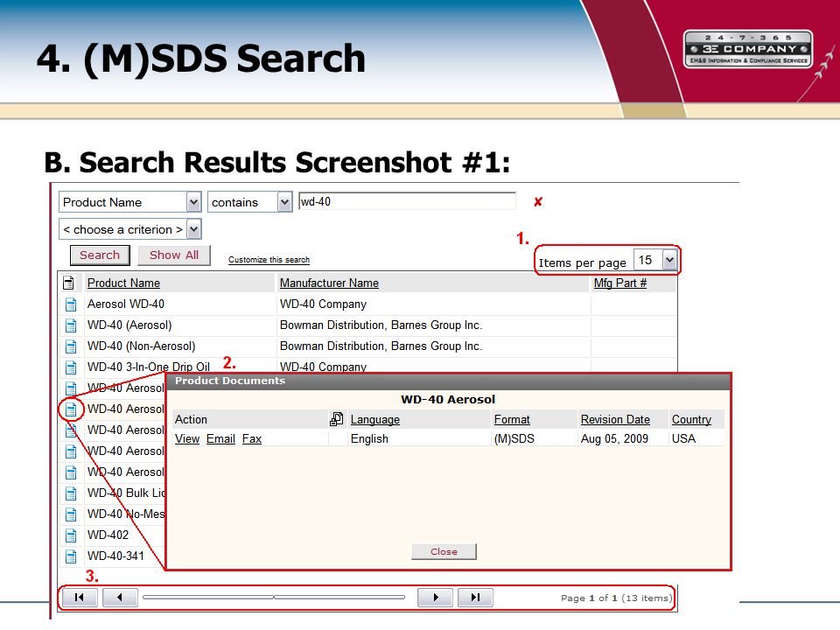This screenshot has height=630, width=840.
Task: Close the Product Documents dialog
Action: pos(444,551)
